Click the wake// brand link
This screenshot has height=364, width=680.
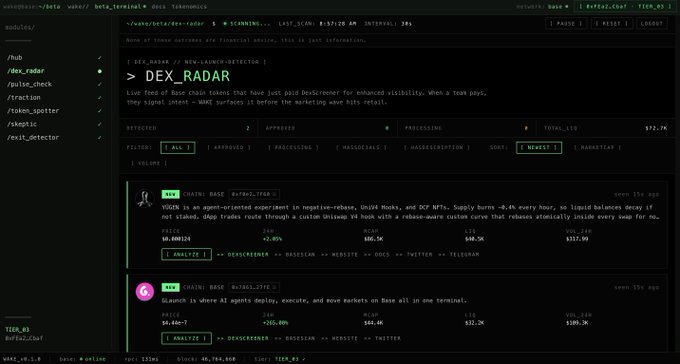78,7
